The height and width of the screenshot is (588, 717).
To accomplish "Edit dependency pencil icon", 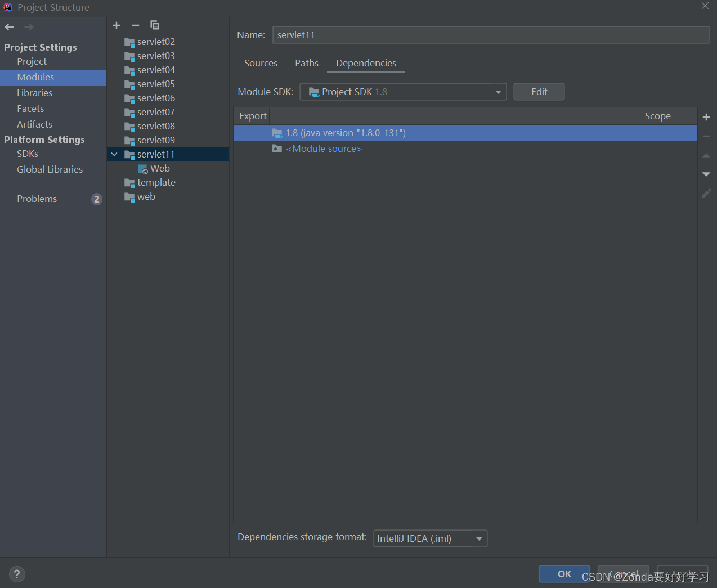I will click(706, 194).
